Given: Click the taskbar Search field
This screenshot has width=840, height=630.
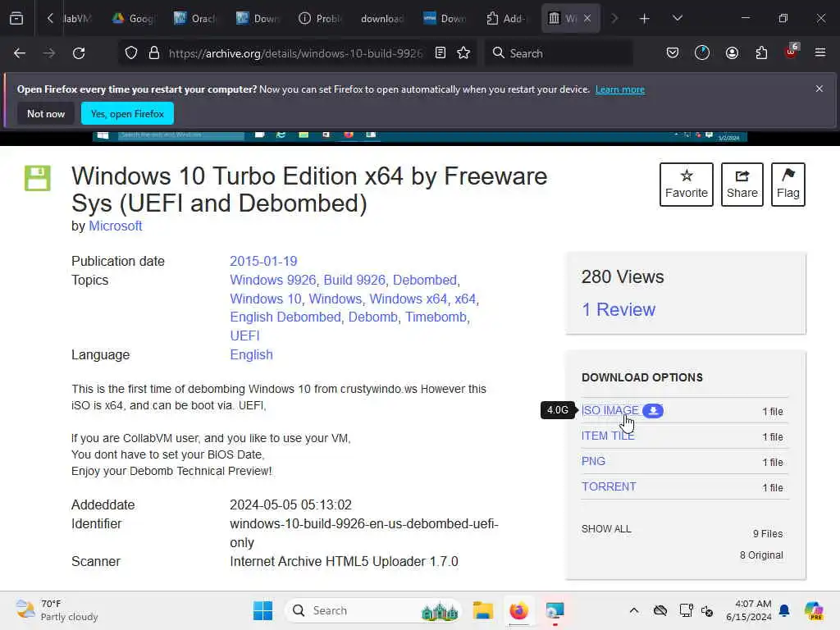Looking at the screenshot, I should [373, 610].
